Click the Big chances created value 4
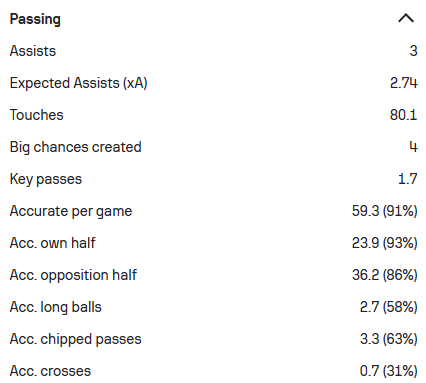 [x=413, y=147]
